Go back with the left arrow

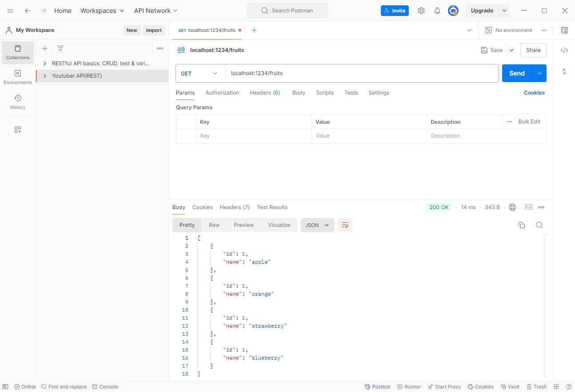pos(28,11)
